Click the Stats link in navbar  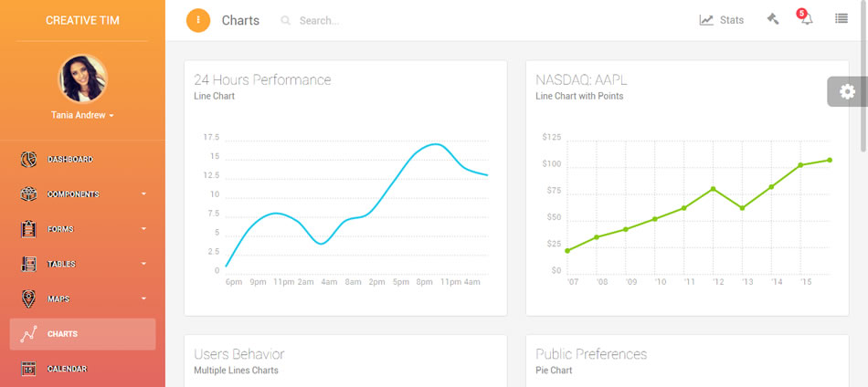pos(722,20)
